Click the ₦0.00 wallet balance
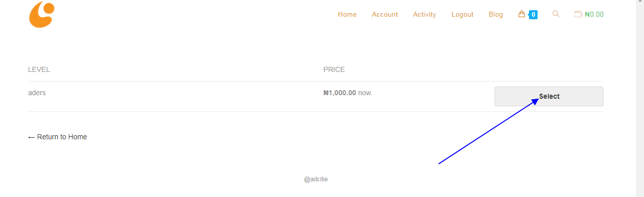The image size is (644, 197). pos(594,14)
